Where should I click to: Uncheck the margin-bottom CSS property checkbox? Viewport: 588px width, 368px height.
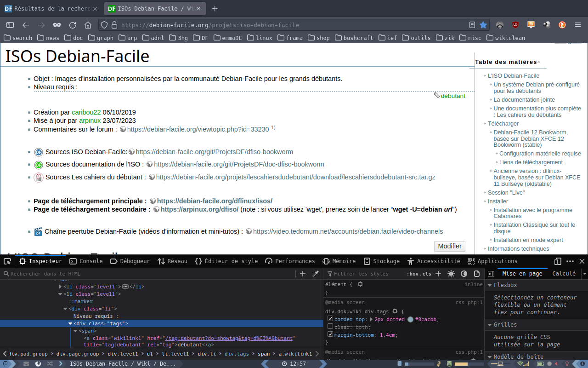coord(330,334)
